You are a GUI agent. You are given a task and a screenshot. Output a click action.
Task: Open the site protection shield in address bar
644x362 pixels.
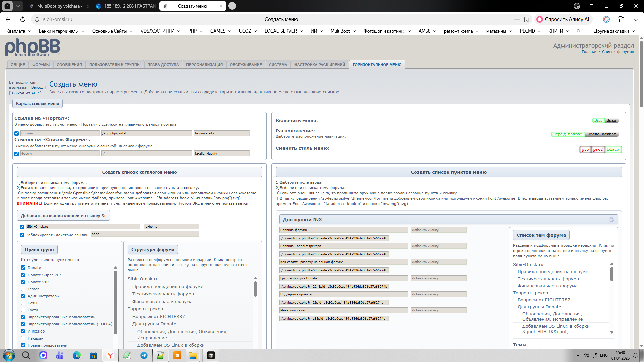[37, 19]
